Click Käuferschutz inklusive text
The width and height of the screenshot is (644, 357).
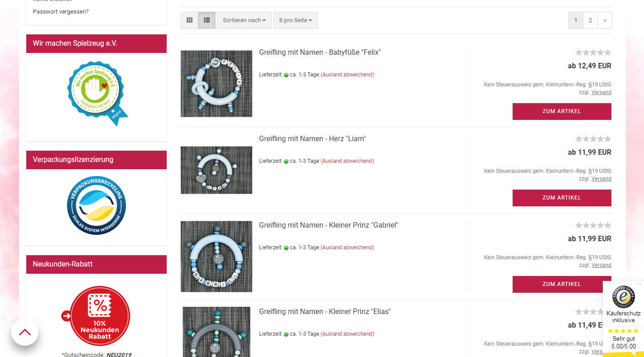click(x=623, y=317)
